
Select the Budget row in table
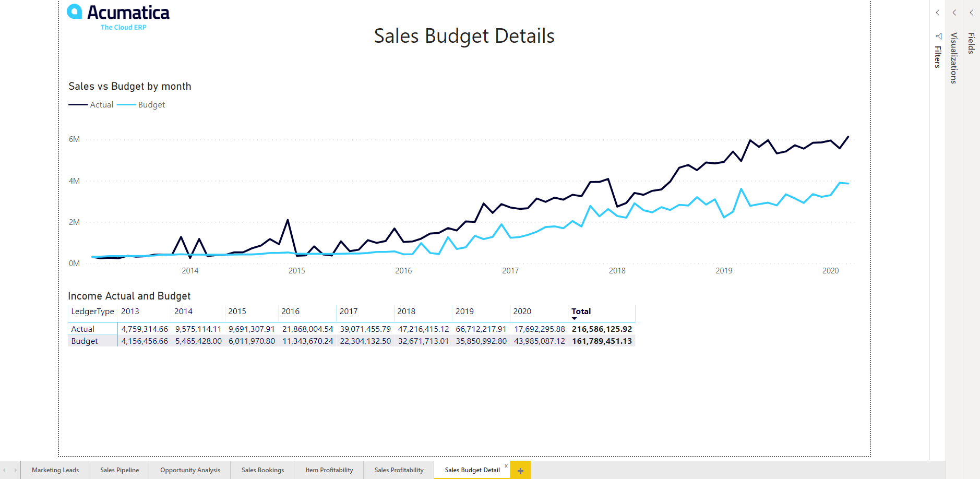351,341
